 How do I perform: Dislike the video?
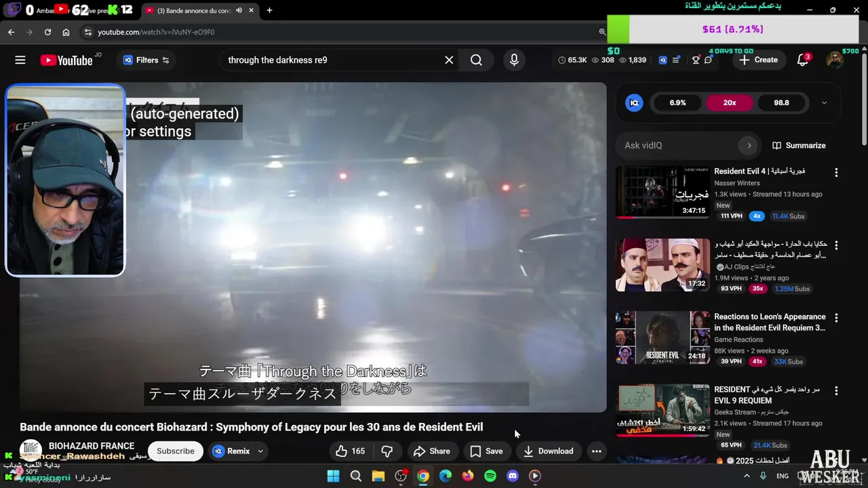click(387, 451)
